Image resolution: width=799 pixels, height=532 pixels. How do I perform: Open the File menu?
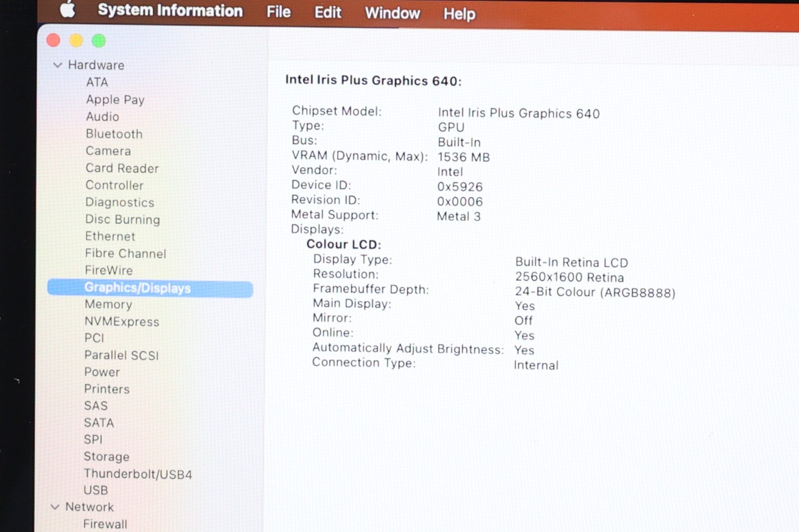[x=278, y=11]
